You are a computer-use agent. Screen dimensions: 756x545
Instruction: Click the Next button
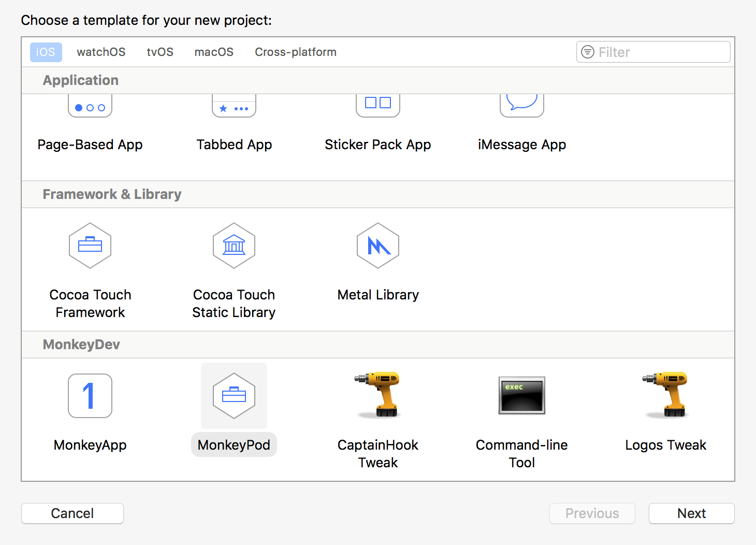(x=692, y=513)
